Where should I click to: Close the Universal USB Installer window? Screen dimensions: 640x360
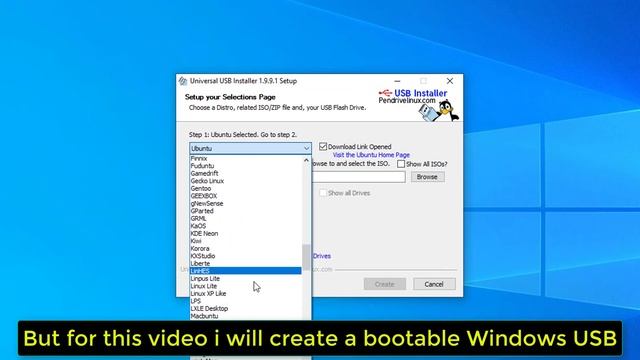coord(450,81)
